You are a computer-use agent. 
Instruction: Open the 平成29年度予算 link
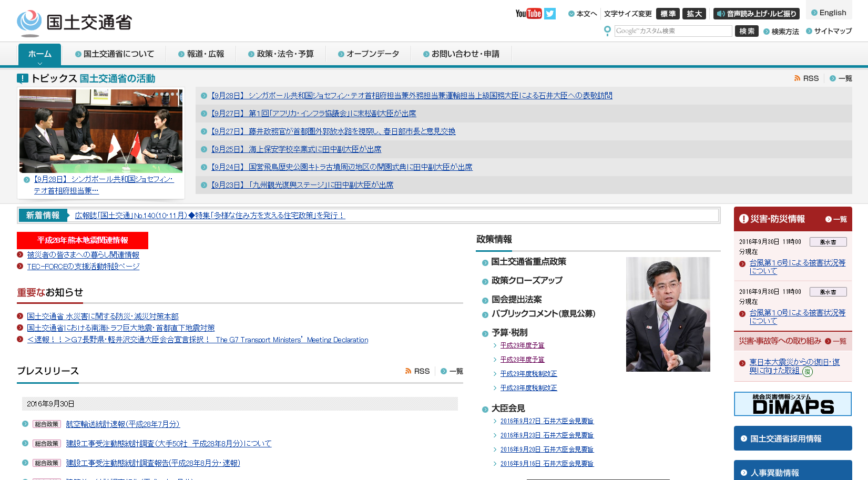tap(523, 345)
